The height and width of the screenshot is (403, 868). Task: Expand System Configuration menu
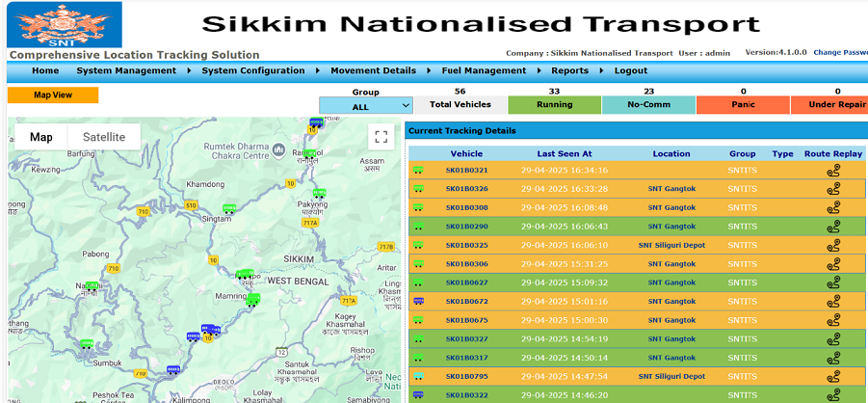click(253, 70)
